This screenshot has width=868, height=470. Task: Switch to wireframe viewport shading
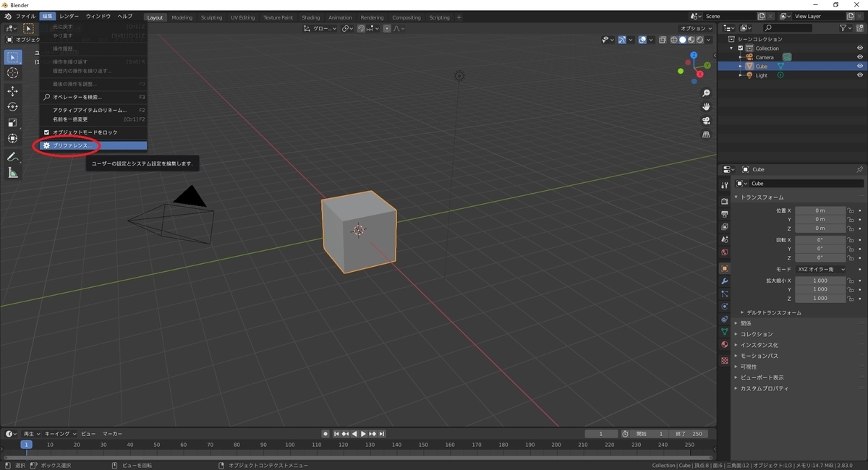tap(674, 40)
